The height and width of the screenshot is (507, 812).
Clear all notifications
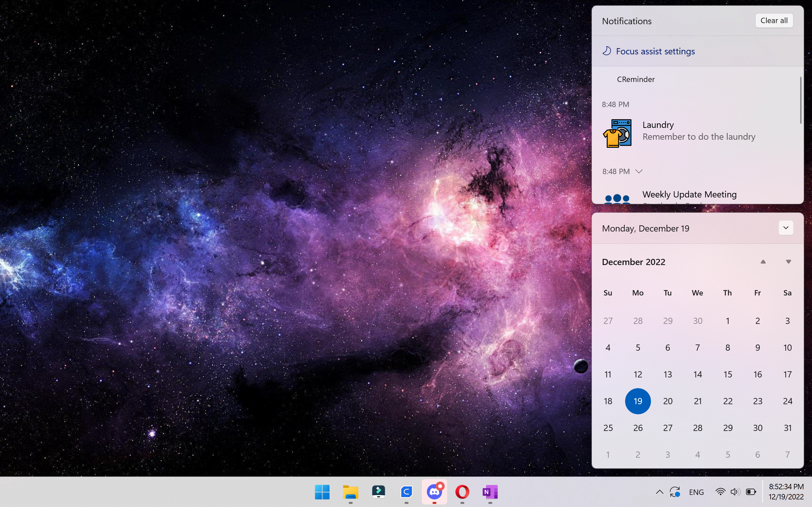click(x=774, y=21)
